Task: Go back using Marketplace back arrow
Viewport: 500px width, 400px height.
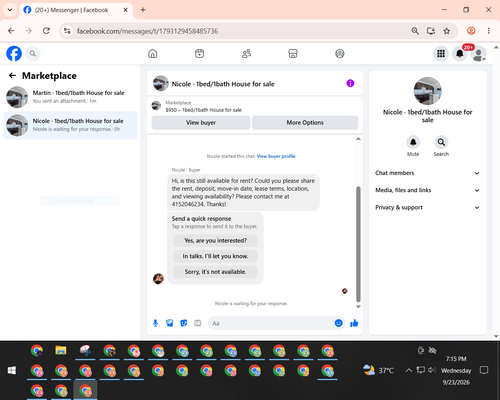Action: point(12,76)
